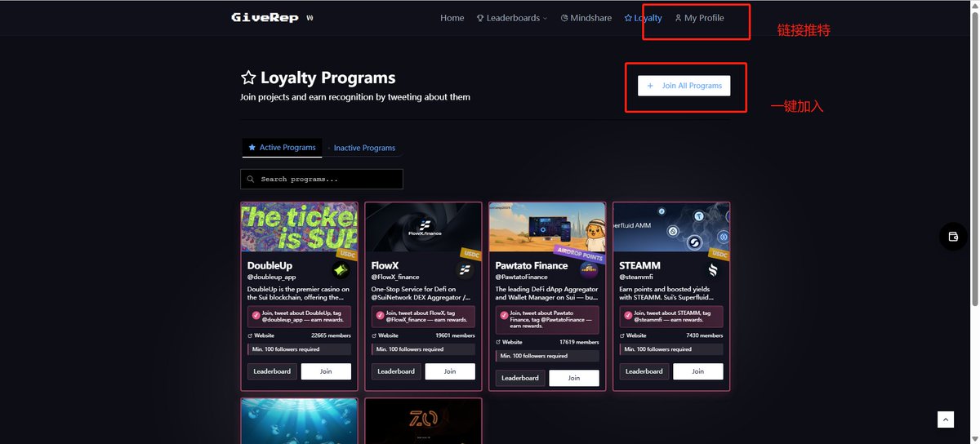Expand the Leaderboards dropdown menu
980x444 pixels.
click(x=512, y=18)
